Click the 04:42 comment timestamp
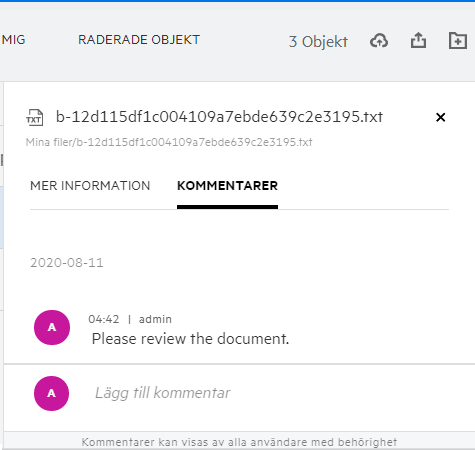Viewport: 475px width, 450px height. (x=104, y=319)
